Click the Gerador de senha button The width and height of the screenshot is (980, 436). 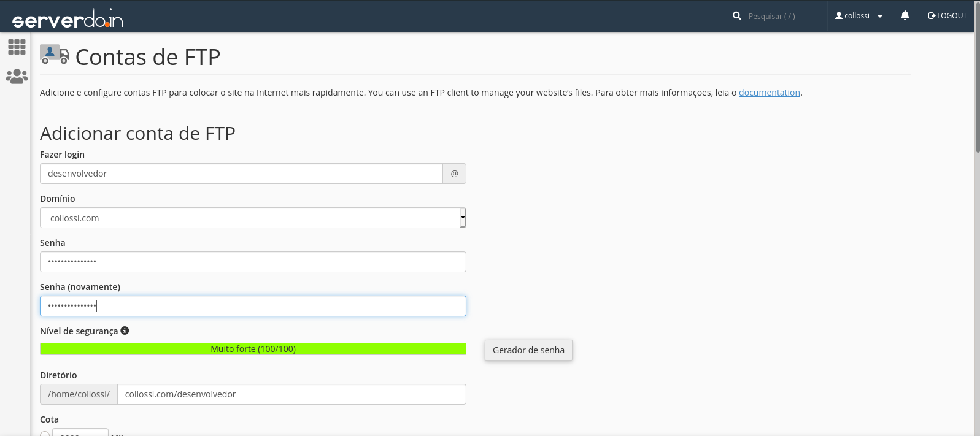(528, 350)
